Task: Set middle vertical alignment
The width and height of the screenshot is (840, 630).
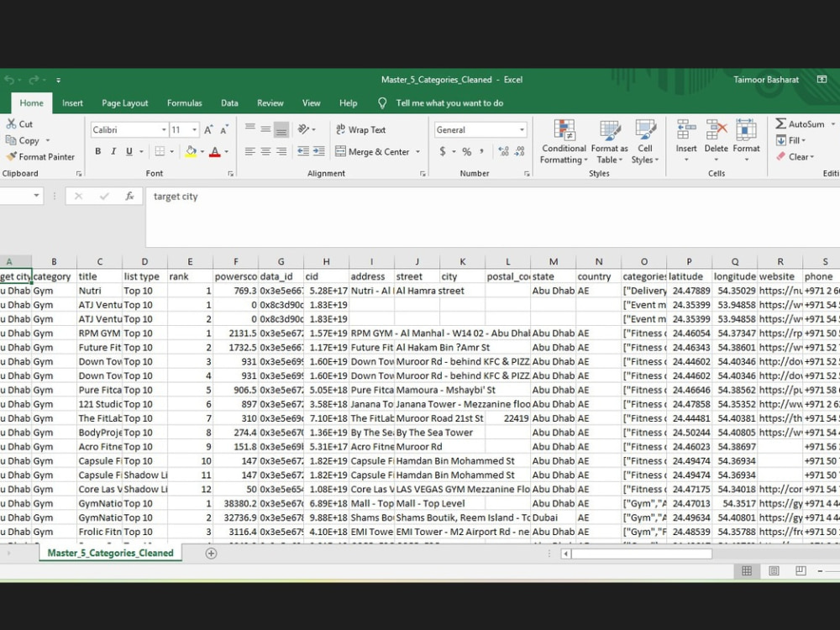Action: [x=265, y=129]
